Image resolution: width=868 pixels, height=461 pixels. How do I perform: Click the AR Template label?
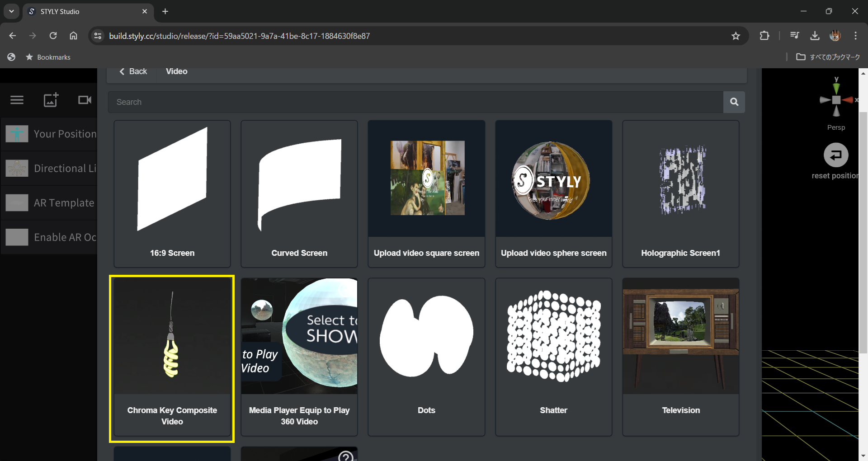(64, 203)
